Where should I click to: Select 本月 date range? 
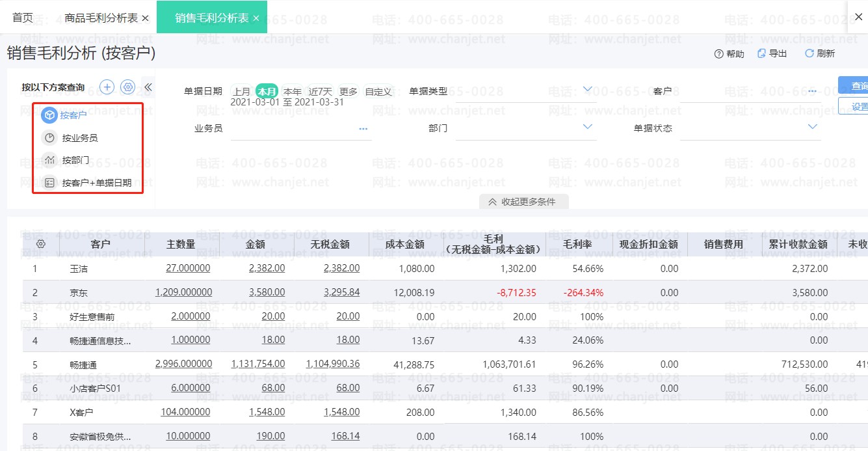[267, 91]
